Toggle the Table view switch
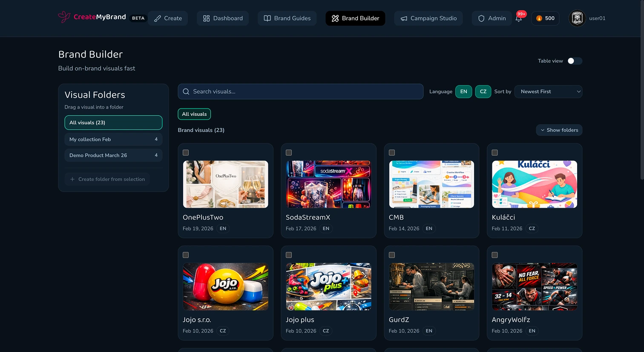 [x=574, y=61]
